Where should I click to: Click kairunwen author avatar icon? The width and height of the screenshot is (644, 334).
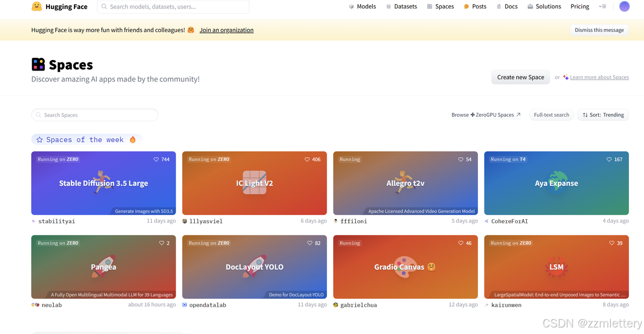(487, 305)
